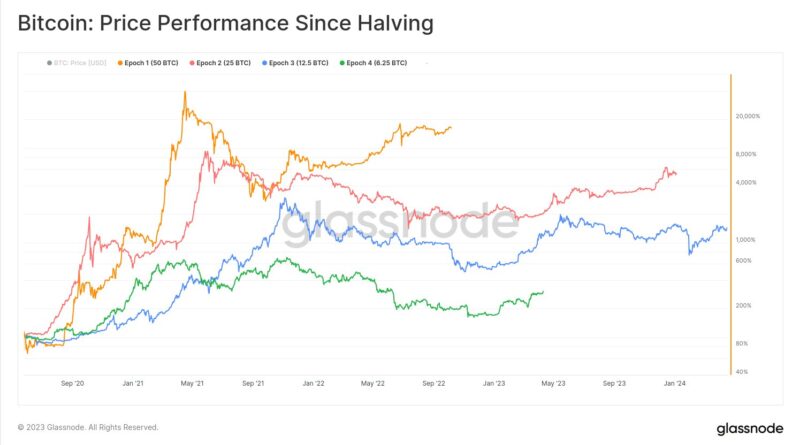Click the blue Epoch 3 legend dot
This screenshot has height=445, width=800.
click(263, 63)
